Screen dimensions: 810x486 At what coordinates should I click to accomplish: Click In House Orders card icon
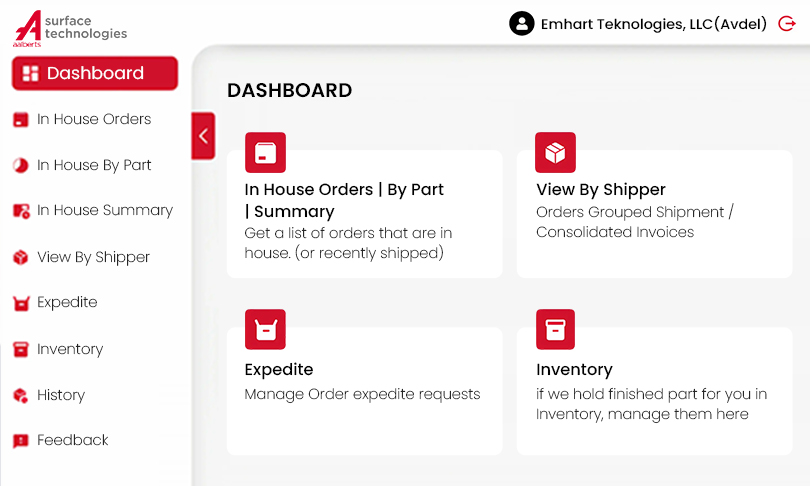265,153
